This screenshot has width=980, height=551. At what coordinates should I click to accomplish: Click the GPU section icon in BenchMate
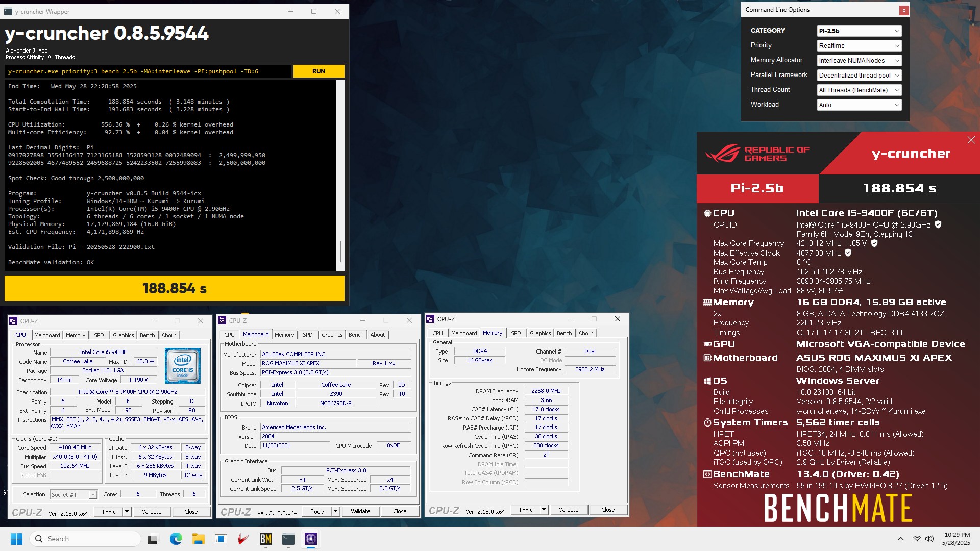(707, 344)
